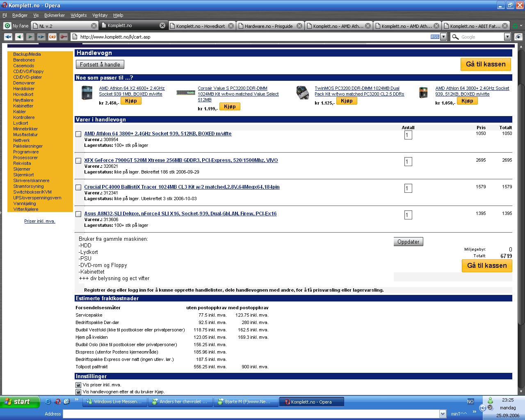Open the RSS dropdown arrow in address bar
Screen dimensions: 525x420
443,37
